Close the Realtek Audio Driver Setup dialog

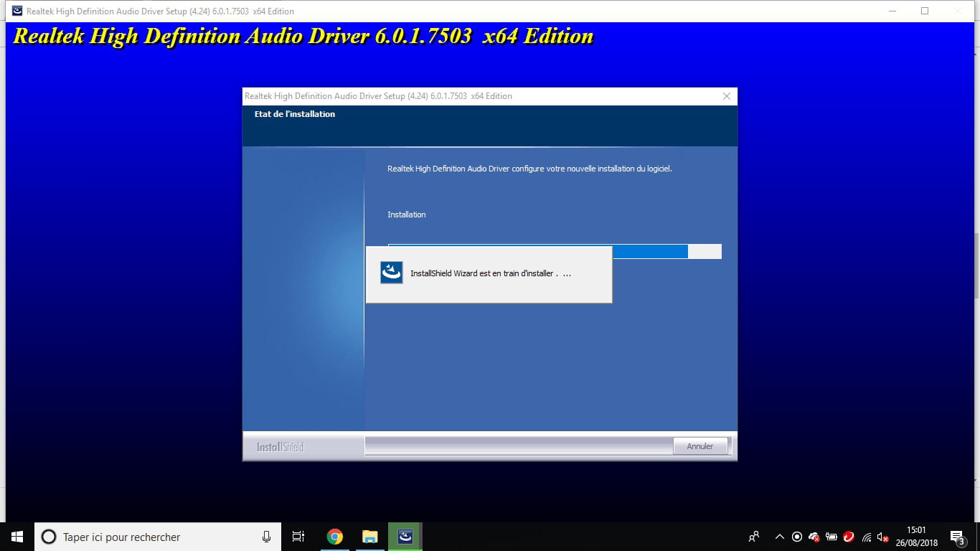pyautogui.click(x=726, y=96)
